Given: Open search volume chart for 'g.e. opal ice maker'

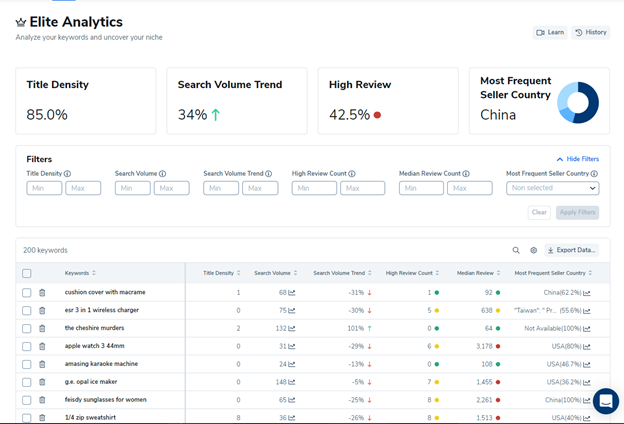Looking at the screenshot, I should (292, 382).
